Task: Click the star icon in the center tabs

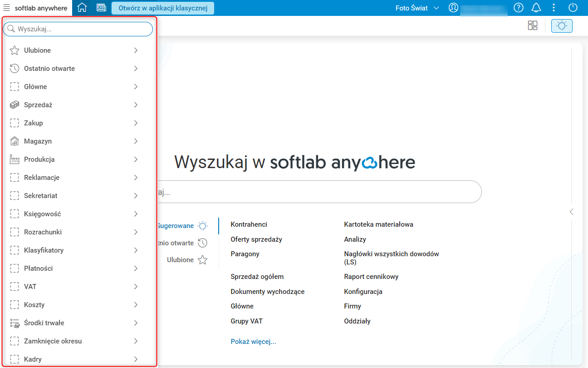Action: [x=202, y=260]
